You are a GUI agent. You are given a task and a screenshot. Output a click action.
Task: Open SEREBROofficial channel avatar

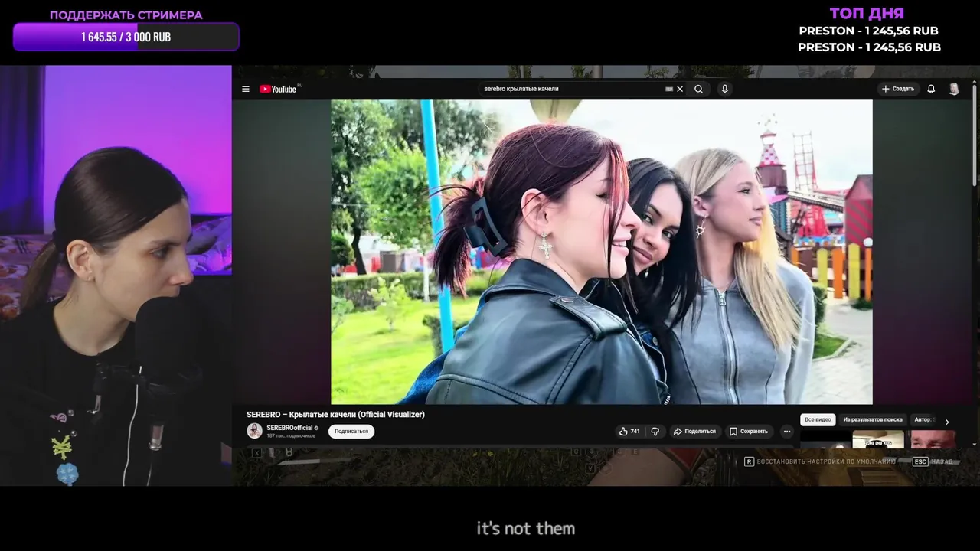coord(254,431)
